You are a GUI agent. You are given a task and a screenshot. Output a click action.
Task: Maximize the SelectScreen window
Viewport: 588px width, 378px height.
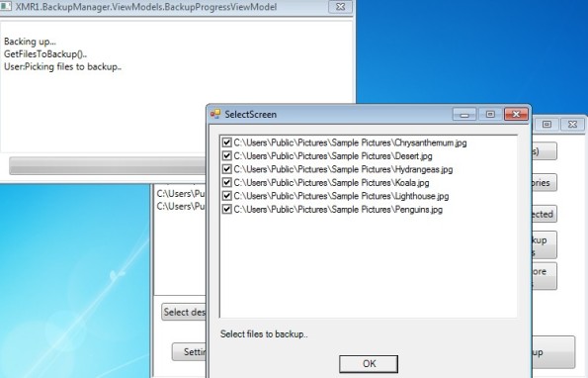click(490, 114)
